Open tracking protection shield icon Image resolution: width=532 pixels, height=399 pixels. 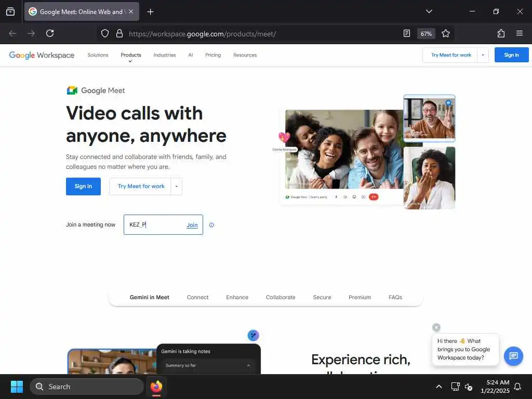click(105, 33)
